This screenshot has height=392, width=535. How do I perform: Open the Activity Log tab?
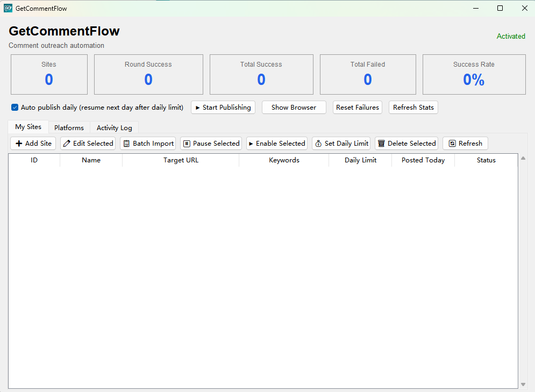[x=115, y=127]
